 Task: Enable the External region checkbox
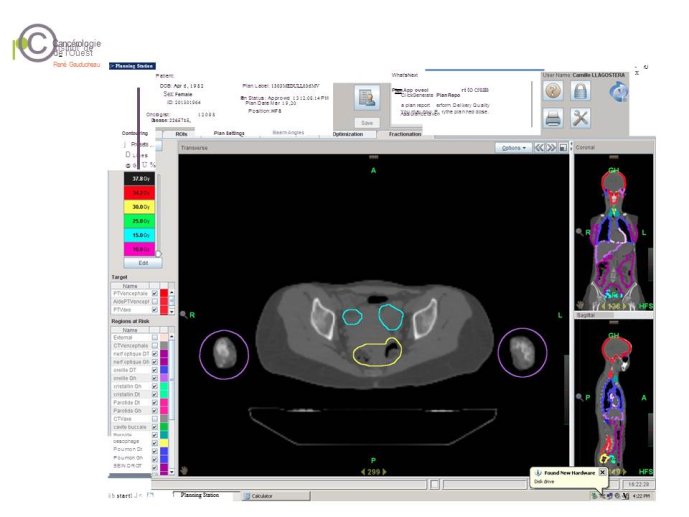[155, 337]
